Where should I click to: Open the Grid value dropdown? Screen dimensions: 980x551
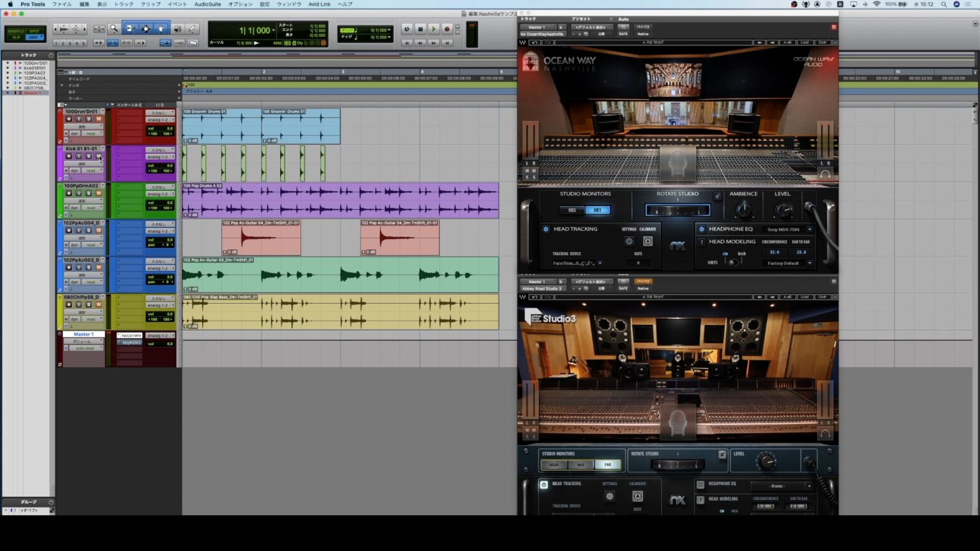click(389, 30)
